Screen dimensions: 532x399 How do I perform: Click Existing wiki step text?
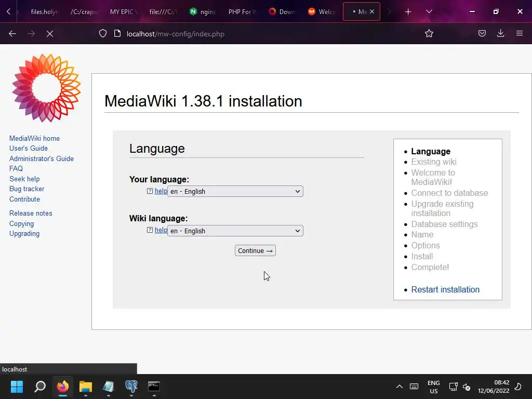pyautogui.click(x=434, y=162)
